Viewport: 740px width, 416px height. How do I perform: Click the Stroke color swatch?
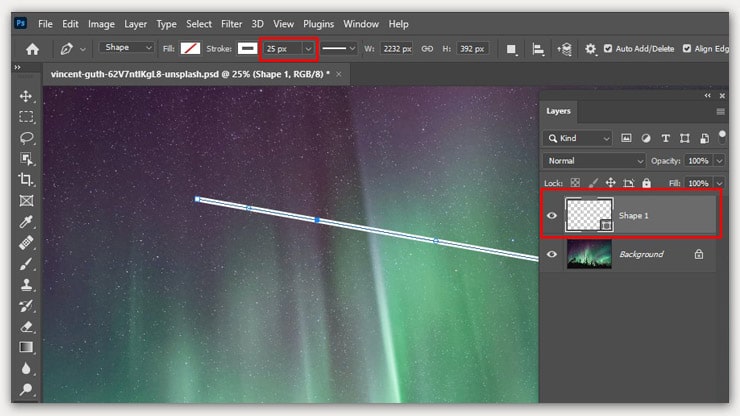[247, 48]
